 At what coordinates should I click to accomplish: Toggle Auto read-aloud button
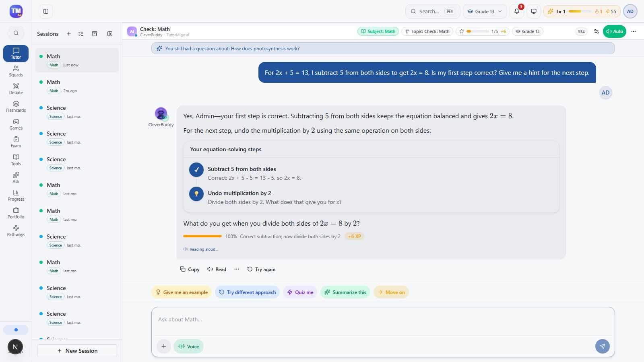click(x=615, y=31)
